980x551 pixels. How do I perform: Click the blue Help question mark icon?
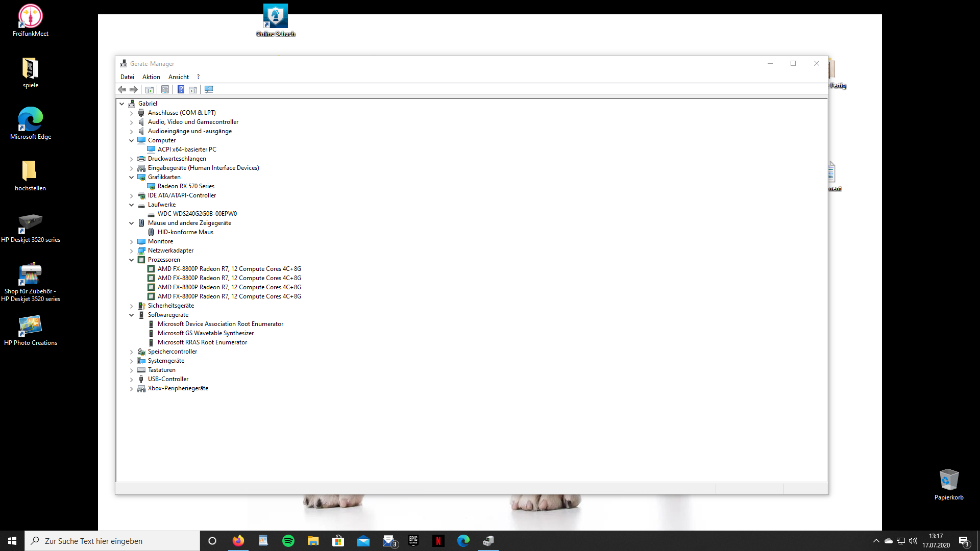(x=181, y=90)
